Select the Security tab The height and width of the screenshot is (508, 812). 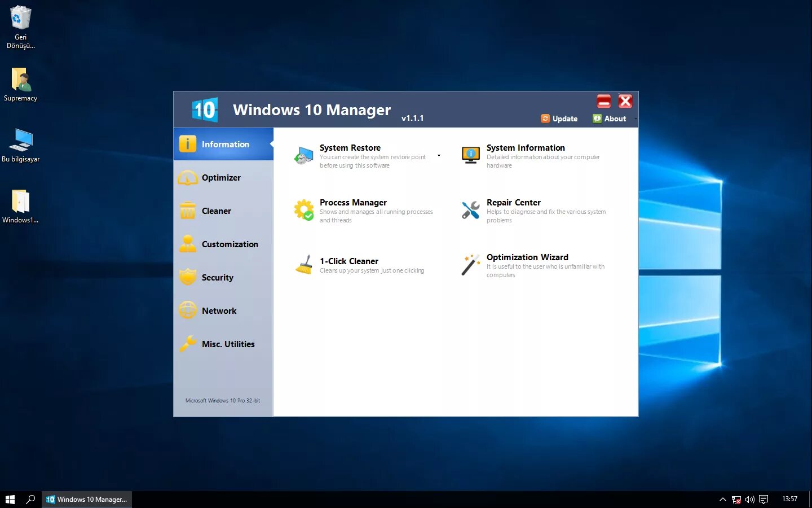pos(224,277)
